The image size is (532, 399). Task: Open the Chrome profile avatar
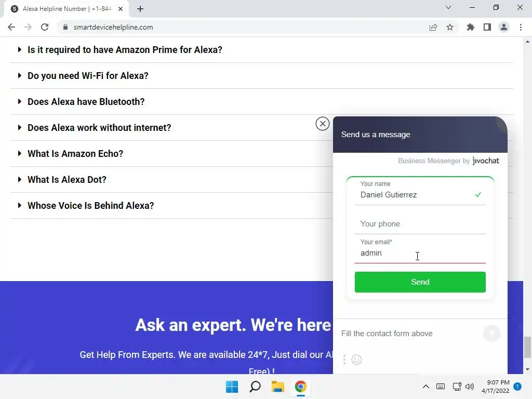504,27
